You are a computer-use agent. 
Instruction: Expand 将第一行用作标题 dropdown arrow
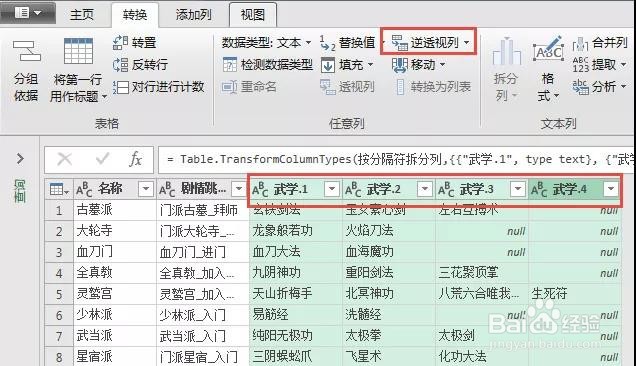pos(104,97)
